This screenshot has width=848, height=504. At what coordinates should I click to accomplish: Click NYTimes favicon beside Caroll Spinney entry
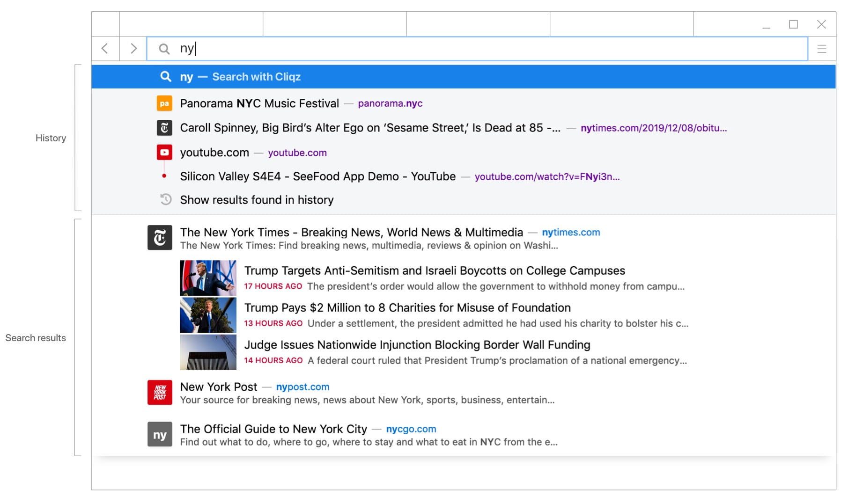[164, 128]
